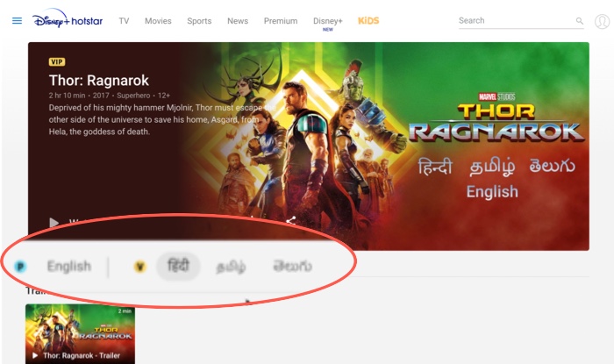Select the English language option

[x=69, y=266]
